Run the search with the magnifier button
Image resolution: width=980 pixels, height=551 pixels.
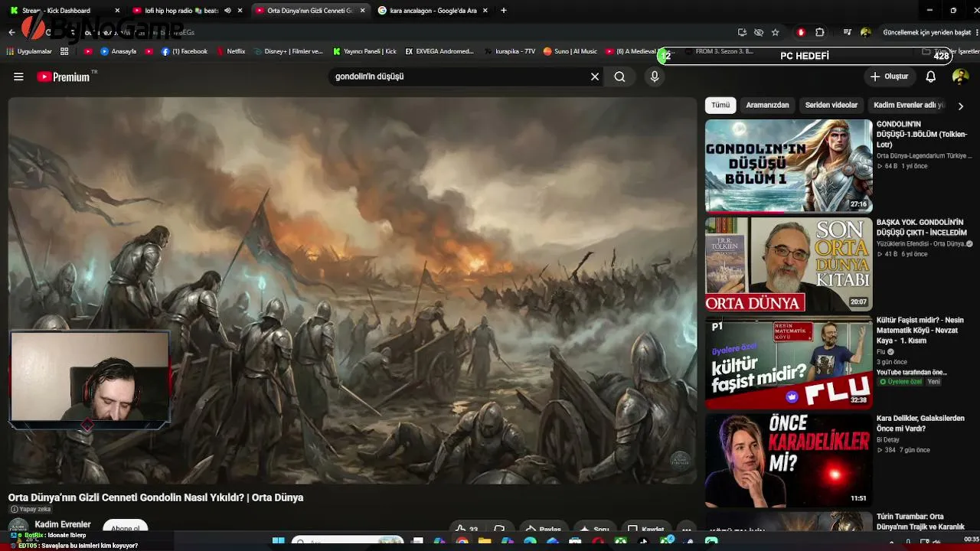[x=619, y=77]
